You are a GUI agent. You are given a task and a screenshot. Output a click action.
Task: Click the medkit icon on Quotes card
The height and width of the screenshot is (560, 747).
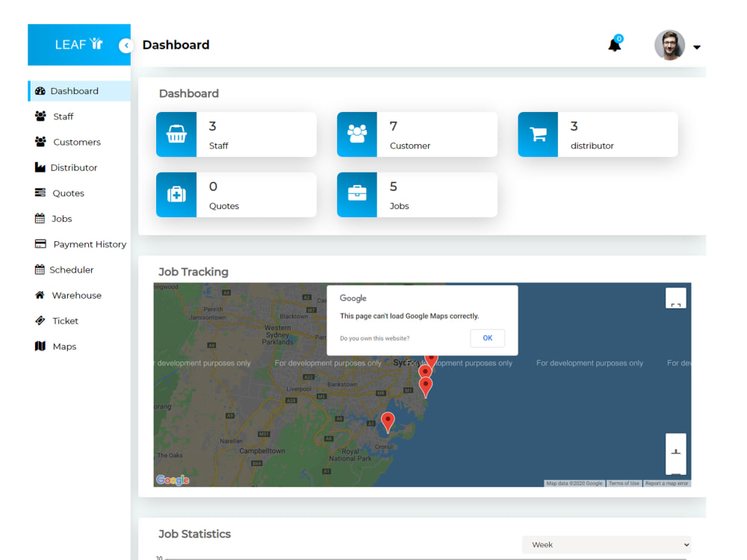[x=176, y=194]
